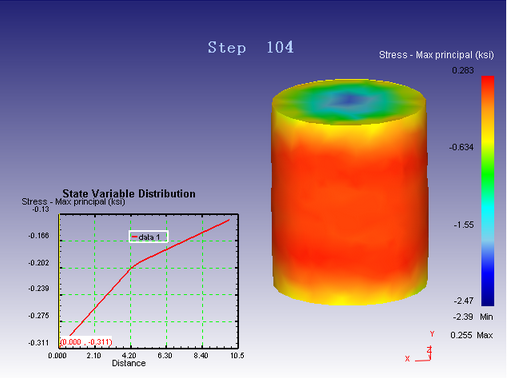This screenshot has height=378, width=507.
Task: Click the -0.239 y-axis tick label
Action: [x=39, y=288]
